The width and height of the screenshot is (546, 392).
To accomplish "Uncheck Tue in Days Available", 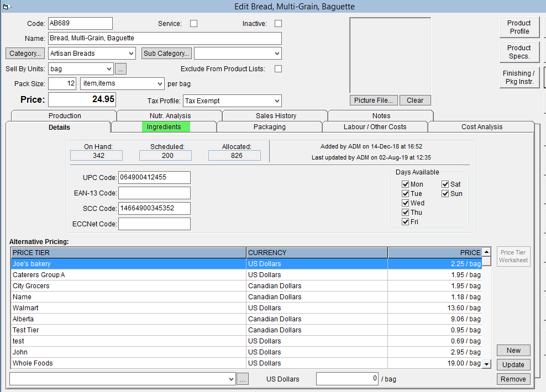I will pyautogui.click(x=405, y=193).
